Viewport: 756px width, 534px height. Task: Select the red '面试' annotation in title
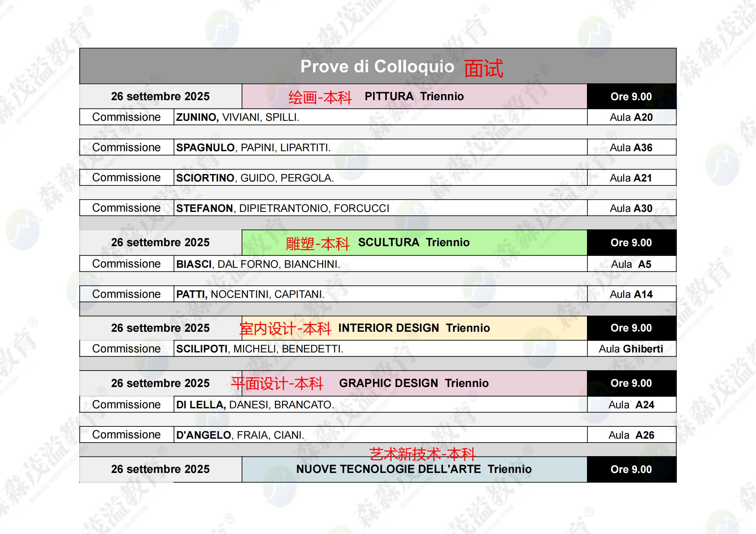point(484,68)
